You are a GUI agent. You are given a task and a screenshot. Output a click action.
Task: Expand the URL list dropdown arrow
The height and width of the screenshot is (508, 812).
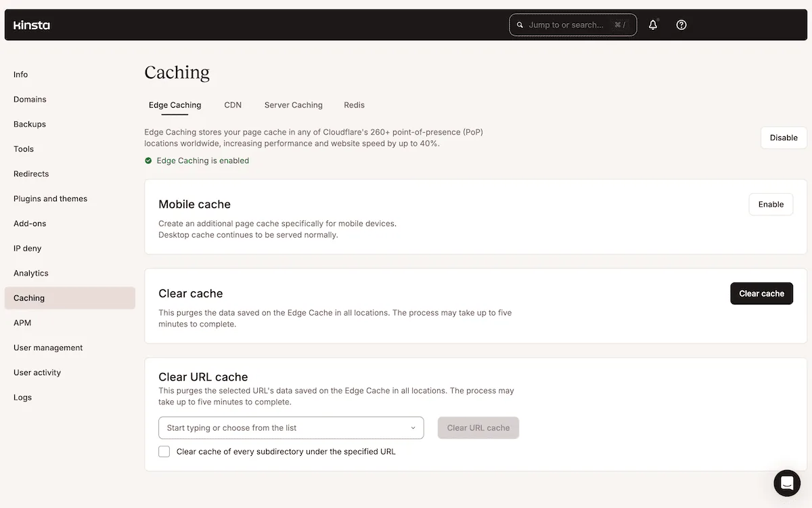(413, 428)
